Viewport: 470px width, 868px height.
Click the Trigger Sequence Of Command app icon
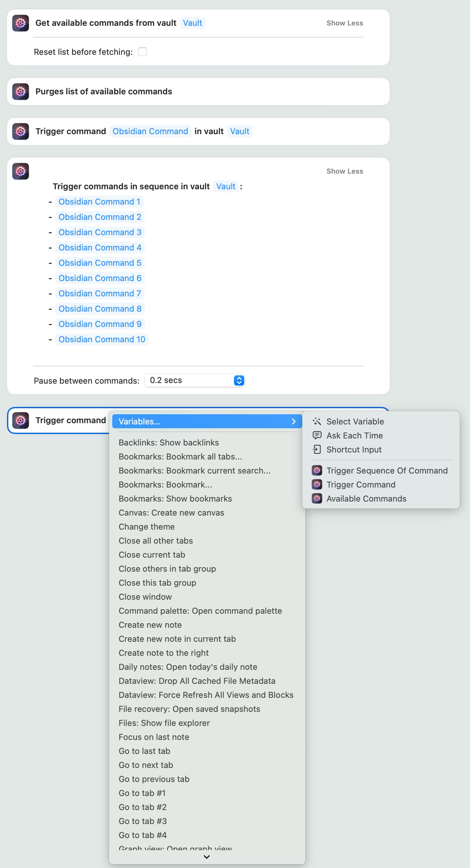pos(317,470)
